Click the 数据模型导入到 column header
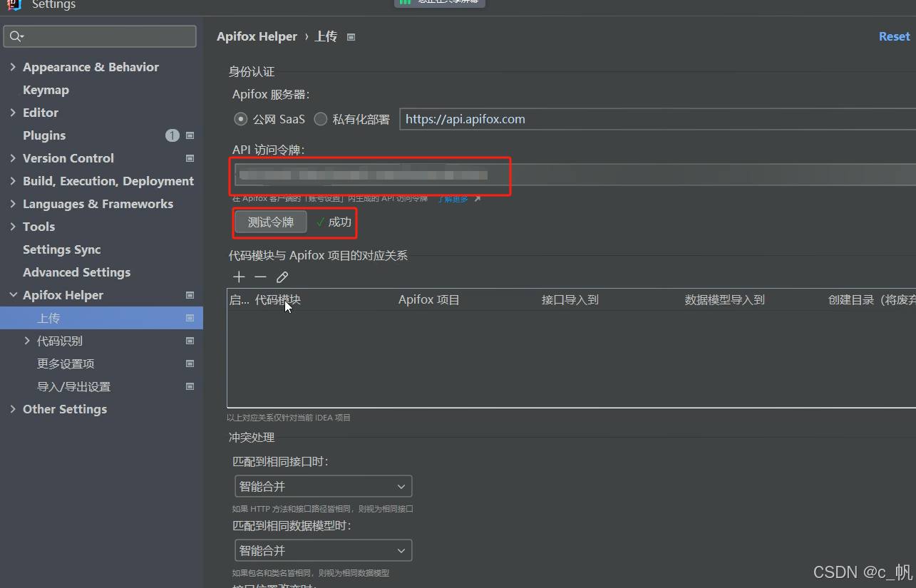Viewport: 916px width, 588px height. tap(725, 300)
